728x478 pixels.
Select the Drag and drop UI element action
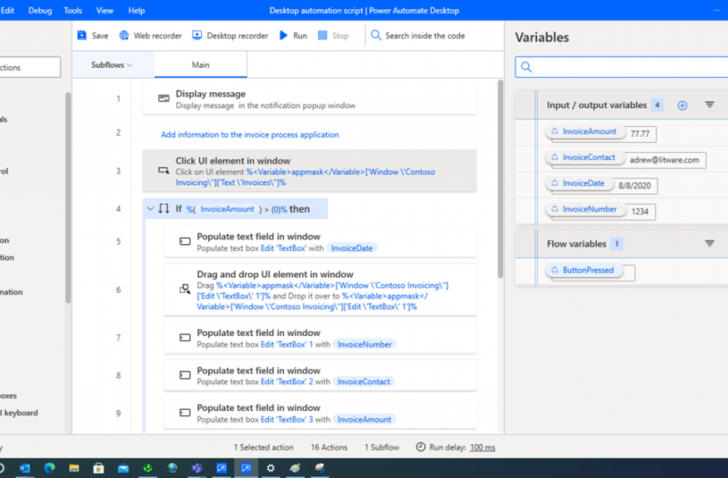320,290
